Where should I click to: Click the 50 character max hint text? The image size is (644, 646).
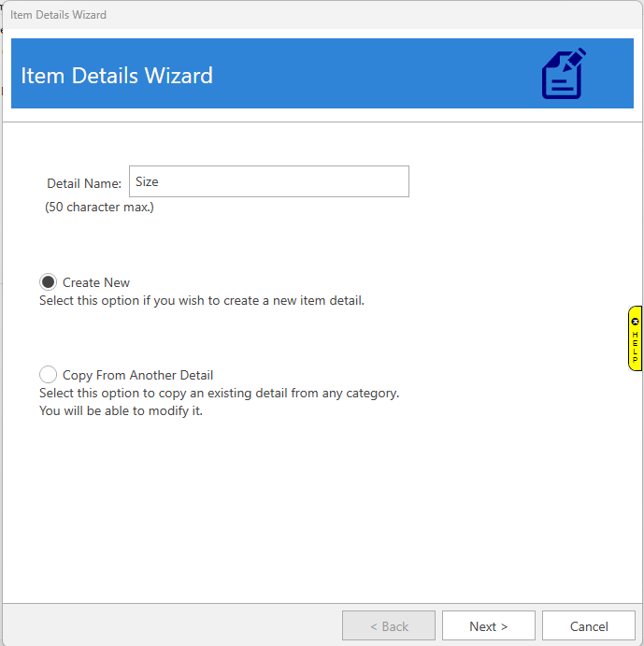coord(99,207)
